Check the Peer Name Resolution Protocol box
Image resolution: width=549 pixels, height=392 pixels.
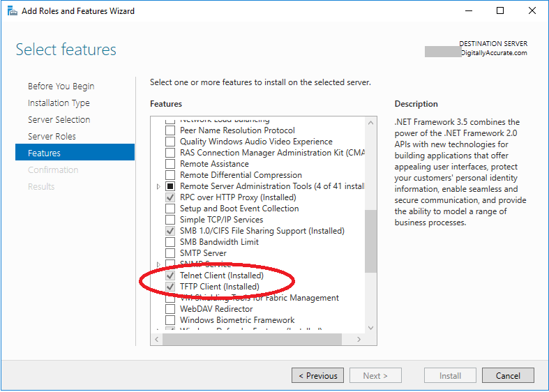click(x=170, y=130)
